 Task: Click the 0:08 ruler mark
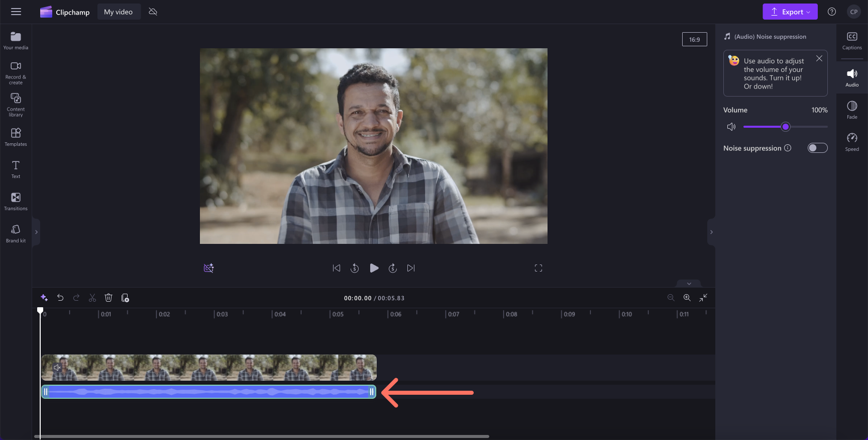coord(510,314)
